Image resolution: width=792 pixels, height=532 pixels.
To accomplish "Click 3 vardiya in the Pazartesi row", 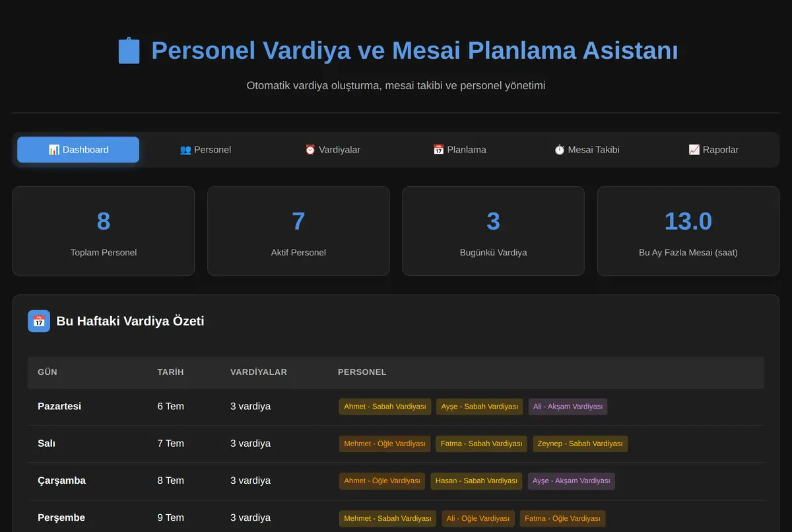I will coord(251,407).
